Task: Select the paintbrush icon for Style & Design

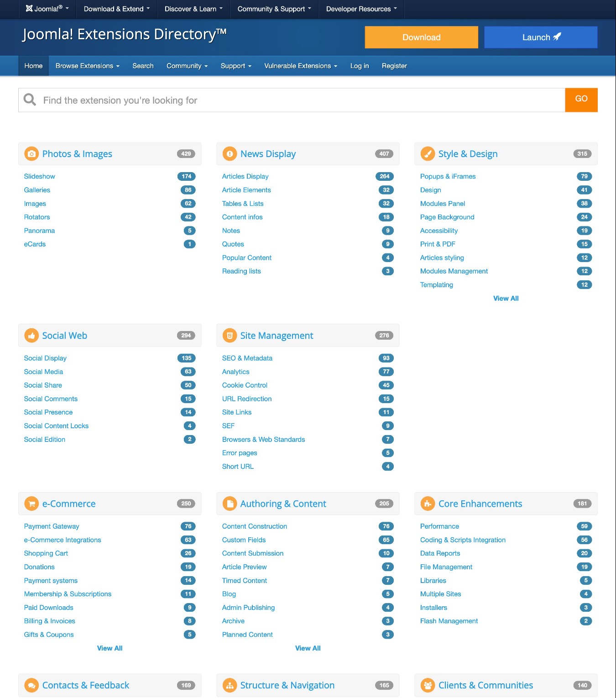Action: [428, 154]
